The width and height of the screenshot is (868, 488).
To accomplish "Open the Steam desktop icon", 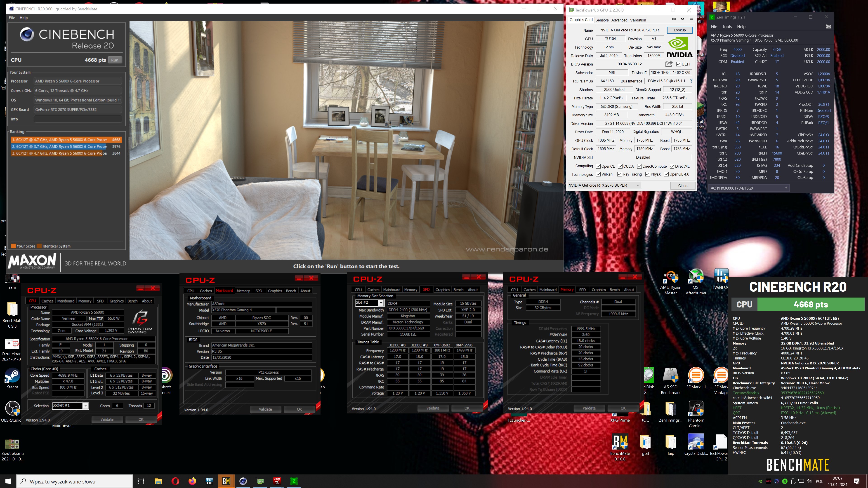I will (12, 378).
